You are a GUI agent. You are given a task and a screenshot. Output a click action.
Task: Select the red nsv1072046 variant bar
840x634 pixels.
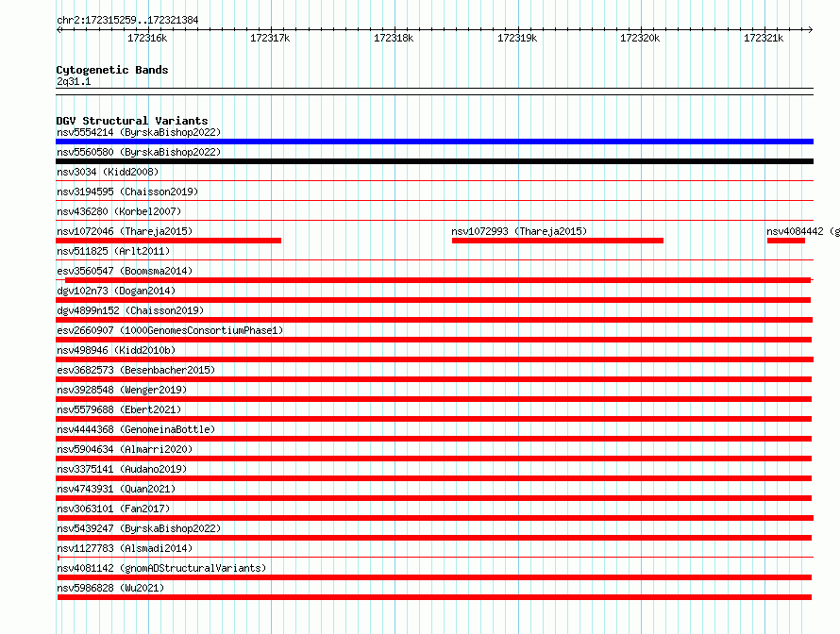168,241
